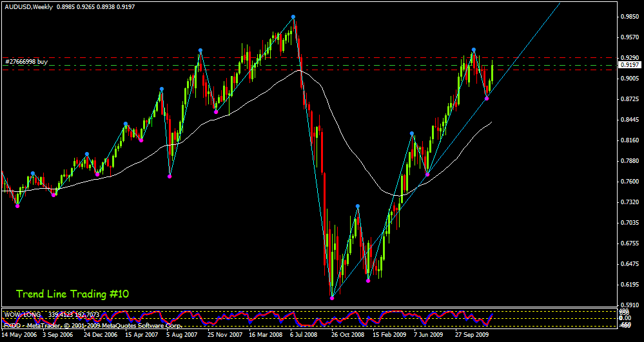Click the 26 Oct 2008 date label
Image resolution: width=644 pixels, height=342 pixels.
click(x=344, y=336)
